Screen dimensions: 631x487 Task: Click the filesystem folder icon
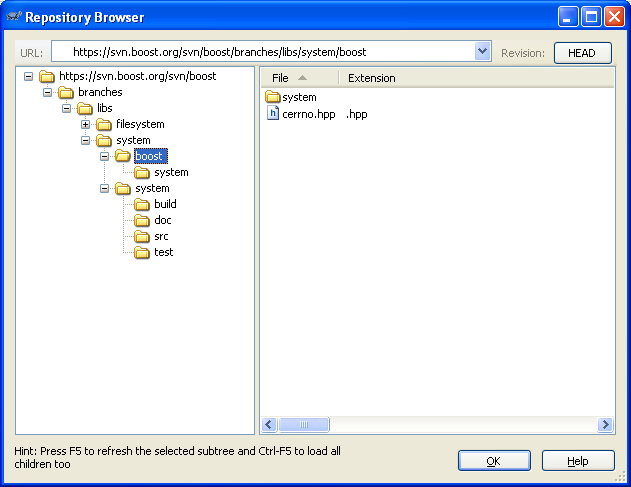pos(104,124)
